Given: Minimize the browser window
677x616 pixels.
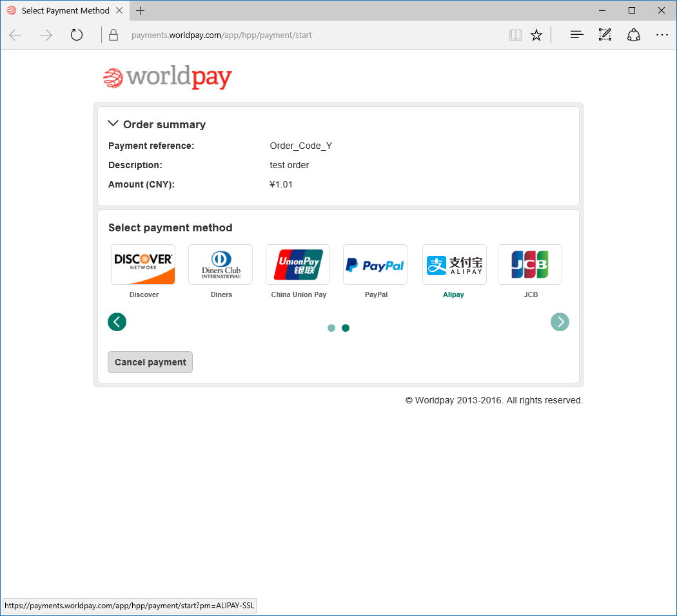Looking at the screenshot, I should (x=602, y=10).
